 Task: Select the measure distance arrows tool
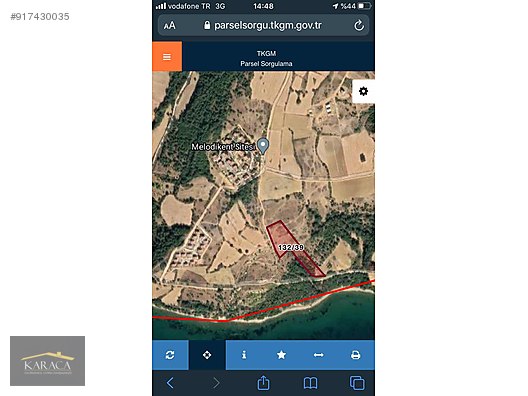(319, 355)
